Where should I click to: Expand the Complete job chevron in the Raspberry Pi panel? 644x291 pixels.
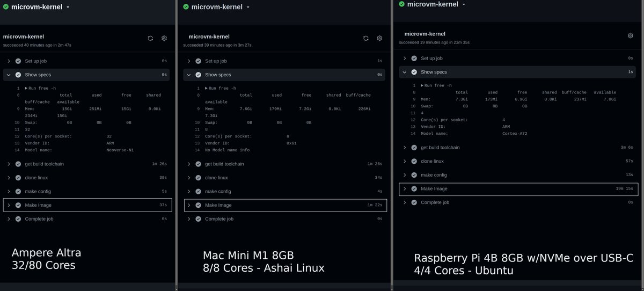tap(405, 202)
